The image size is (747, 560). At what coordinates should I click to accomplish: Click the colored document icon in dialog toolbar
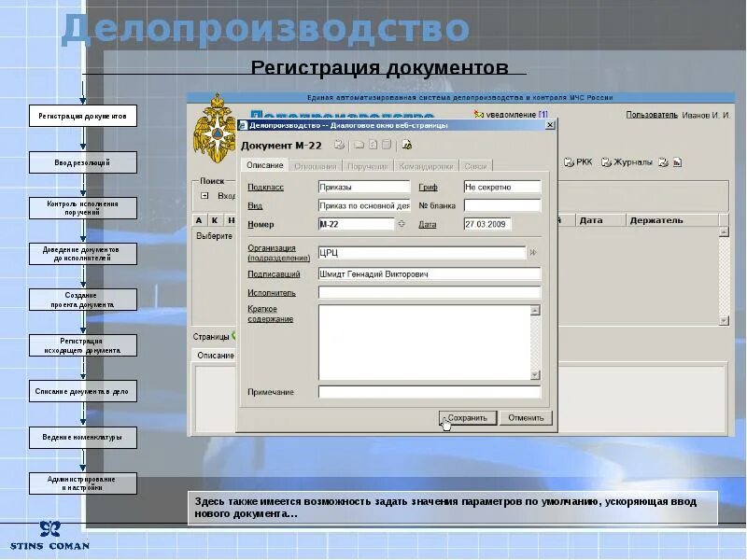pos(406,145)
